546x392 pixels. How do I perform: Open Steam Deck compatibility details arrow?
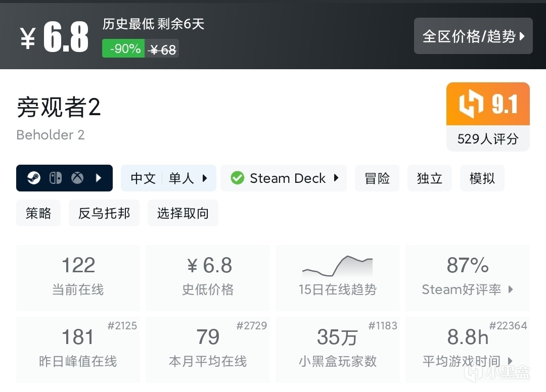(x=336, y=178)
